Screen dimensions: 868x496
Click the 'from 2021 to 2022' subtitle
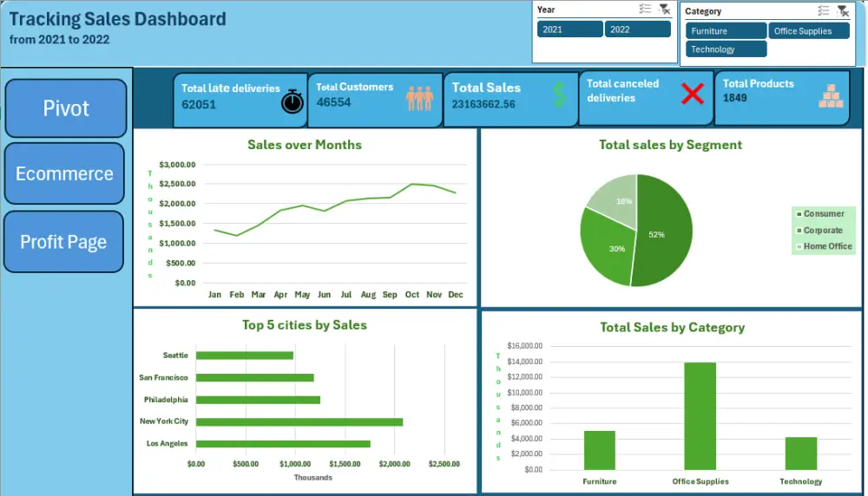[x=59, y=40]
